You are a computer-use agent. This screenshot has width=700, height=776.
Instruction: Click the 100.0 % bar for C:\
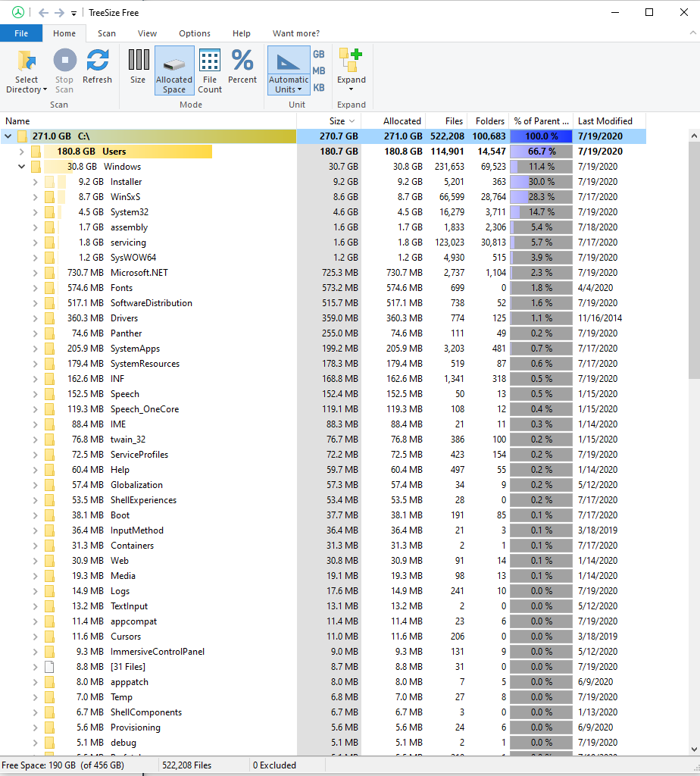pyautogui.click(x=541, y=136)
